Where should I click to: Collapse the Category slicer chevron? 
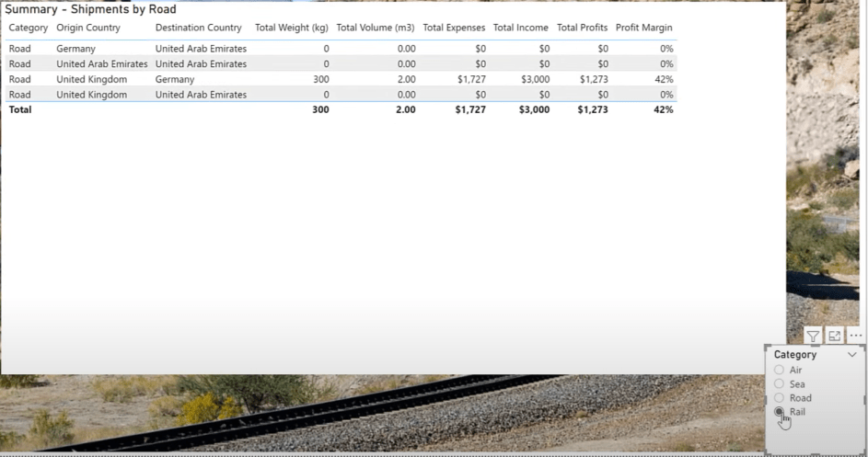pos(852,355)
